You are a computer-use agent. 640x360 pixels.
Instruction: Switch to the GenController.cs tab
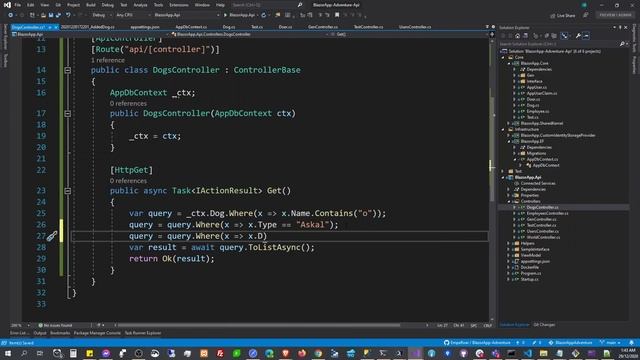tap(323, 27)
